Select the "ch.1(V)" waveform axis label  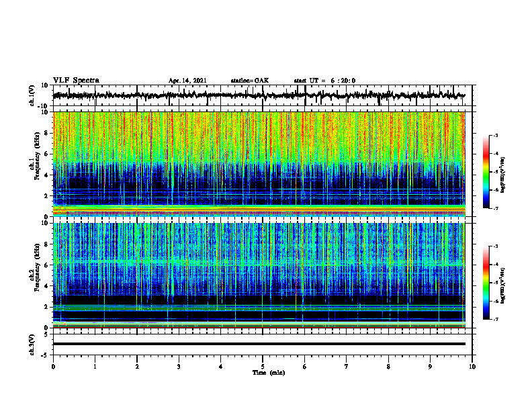32,95
